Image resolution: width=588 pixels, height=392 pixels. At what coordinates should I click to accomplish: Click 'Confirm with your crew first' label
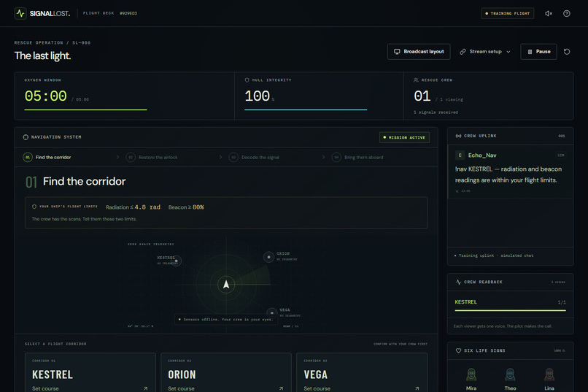pyautogui.click(x=401, y=344)
